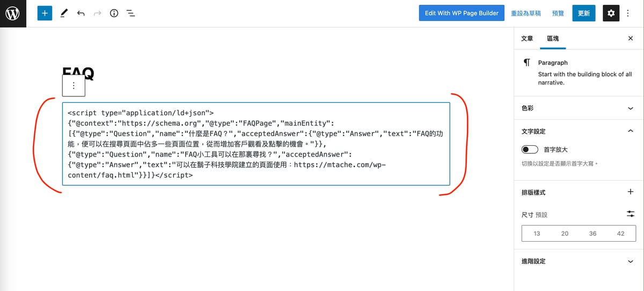Open the top-right more options menu

point(628,13)
